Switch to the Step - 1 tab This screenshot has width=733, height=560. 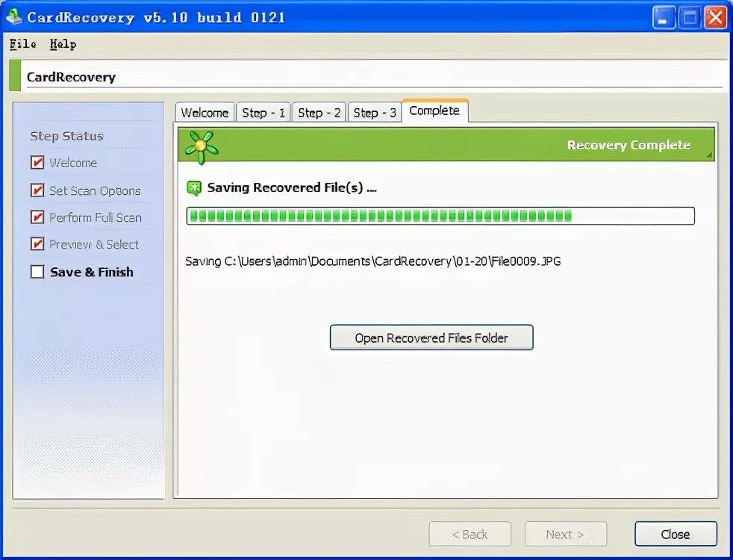point(263,113)
